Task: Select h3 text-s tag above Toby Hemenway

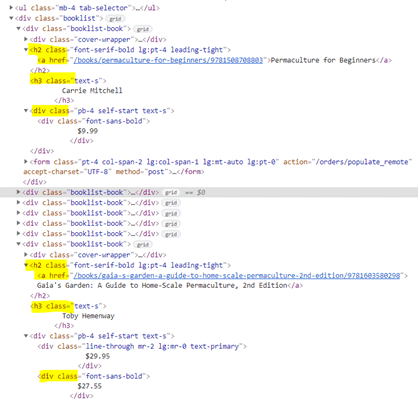Action: pos(68,306)
